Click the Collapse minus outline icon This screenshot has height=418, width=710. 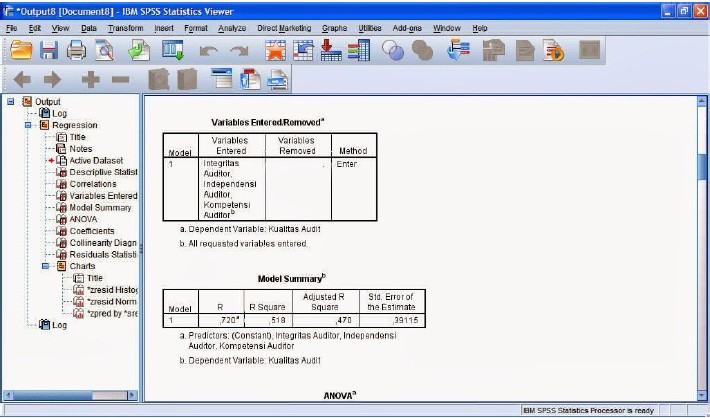point(120,80)
